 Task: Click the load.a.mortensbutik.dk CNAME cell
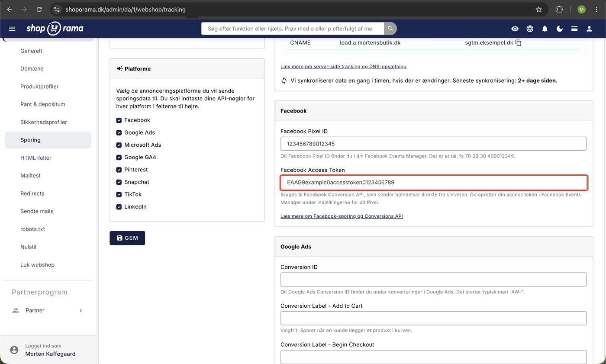[x=370, y=43]
